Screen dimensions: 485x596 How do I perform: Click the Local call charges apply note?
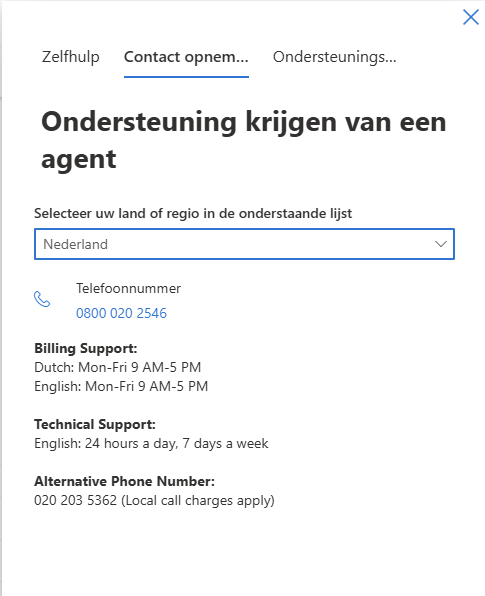198,501
